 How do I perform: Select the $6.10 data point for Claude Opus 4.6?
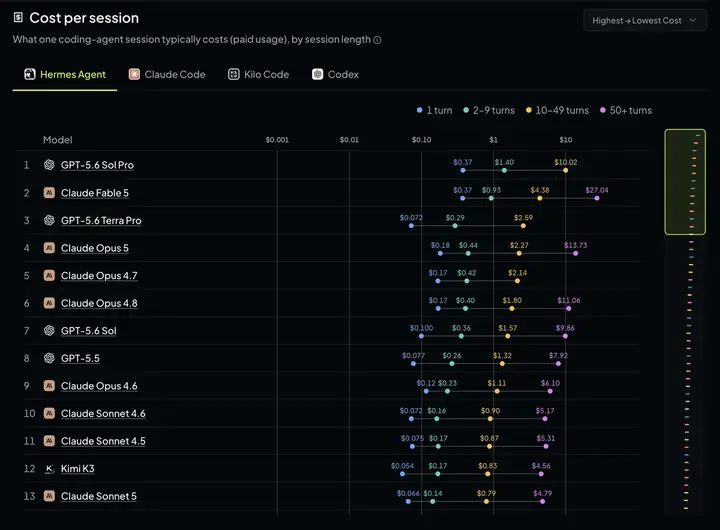coord(550,391)
